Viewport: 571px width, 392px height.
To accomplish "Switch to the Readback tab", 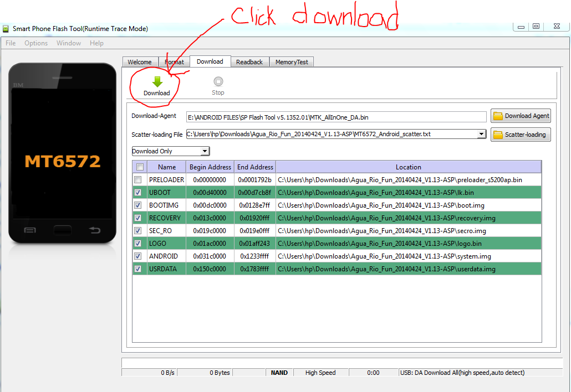I will point(249,62).
